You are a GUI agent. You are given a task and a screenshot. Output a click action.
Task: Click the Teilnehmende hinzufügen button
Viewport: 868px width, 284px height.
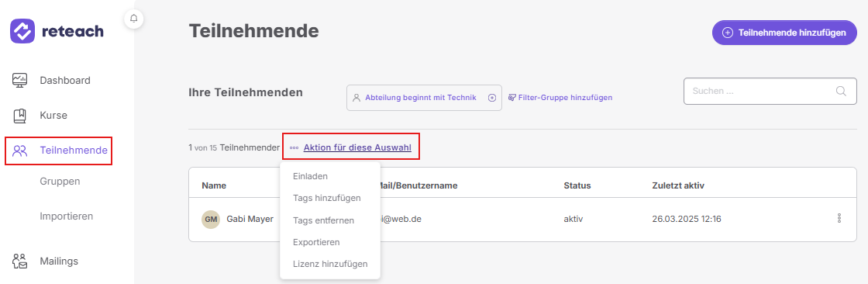(x=784, y=33)
